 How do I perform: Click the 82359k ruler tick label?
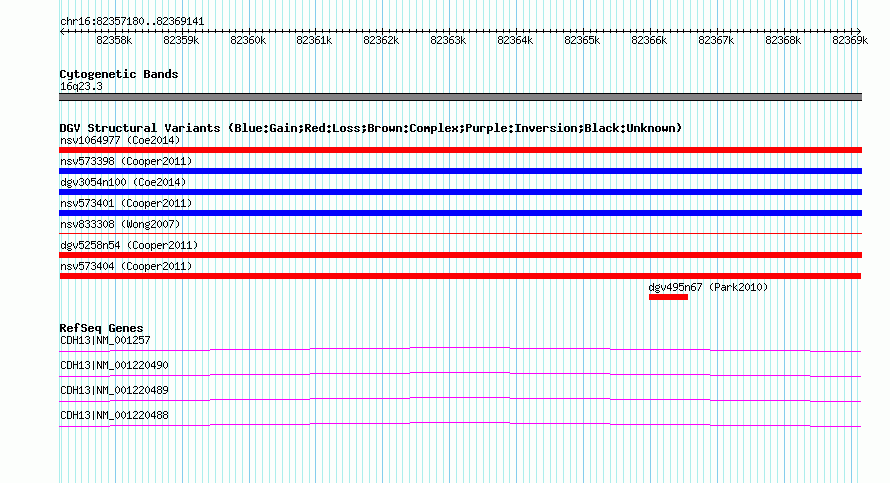pos(181,40)
